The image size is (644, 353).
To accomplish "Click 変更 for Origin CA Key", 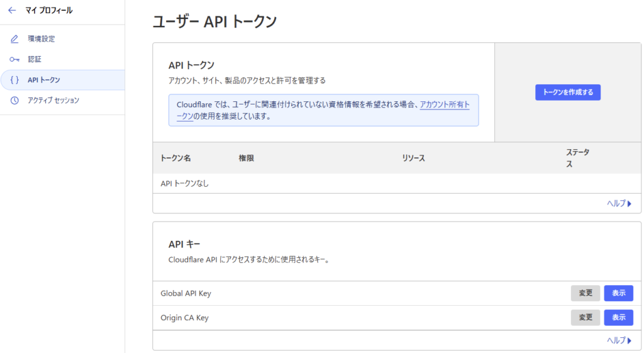I will click(x=586, y=317).
